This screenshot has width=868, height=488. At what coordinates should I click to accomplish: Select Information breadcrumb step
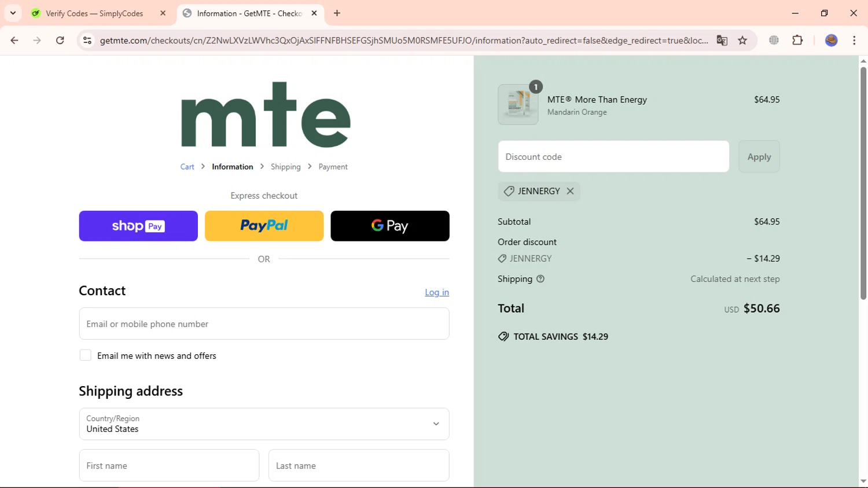232,167
